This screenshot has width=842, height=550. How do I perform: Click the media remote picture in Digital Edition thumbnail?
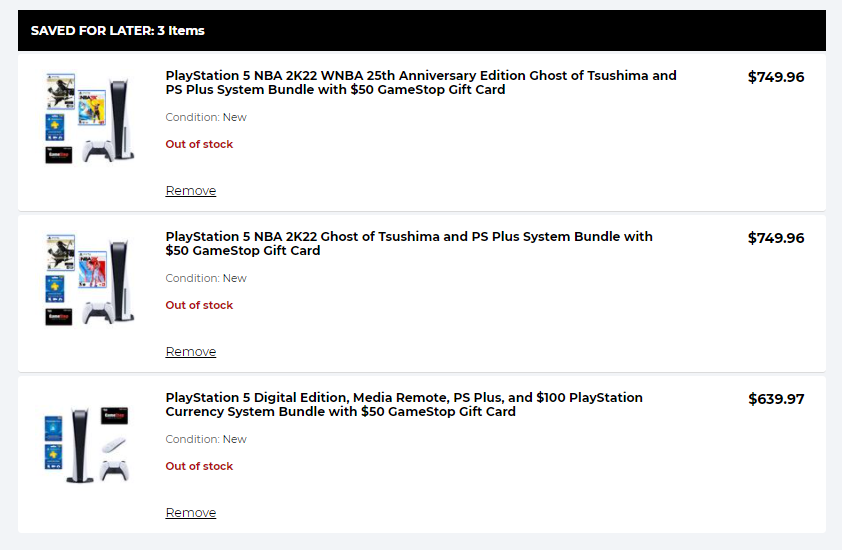[114, 446]
